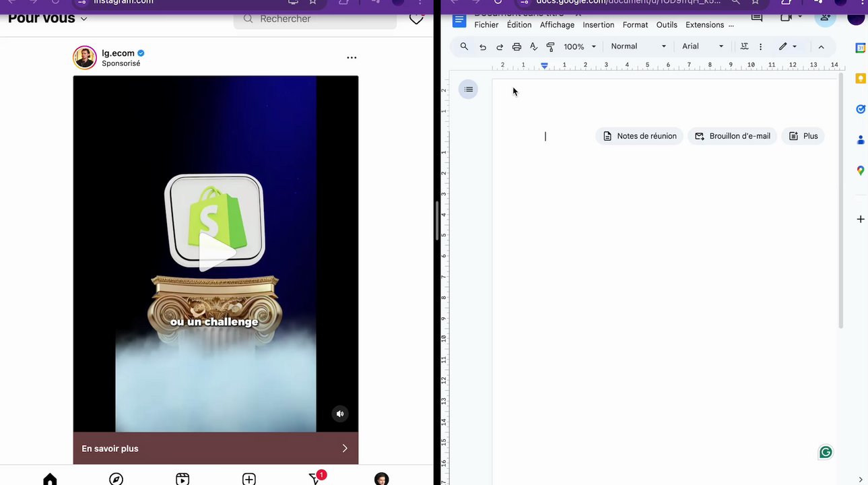This screenshot has width=868, height=485.
Task: Click in document body at cursor
Action: click(x=545, y=136)
